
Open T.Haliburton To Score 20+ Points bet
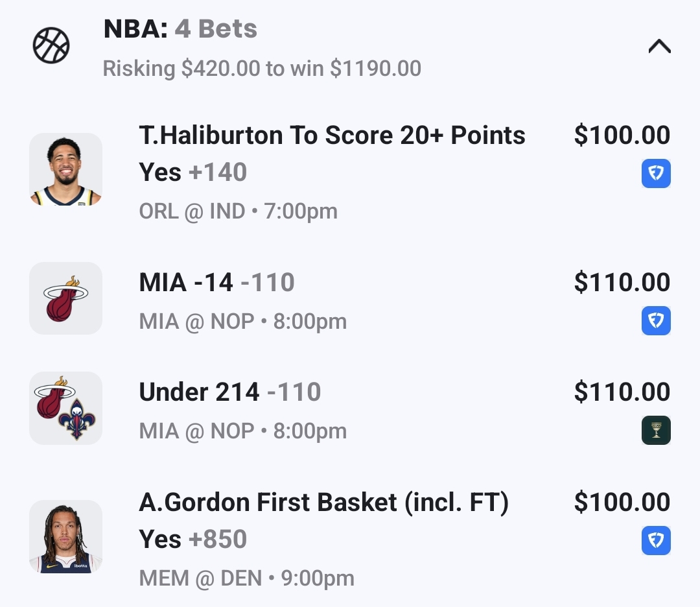tap(332, 136)
